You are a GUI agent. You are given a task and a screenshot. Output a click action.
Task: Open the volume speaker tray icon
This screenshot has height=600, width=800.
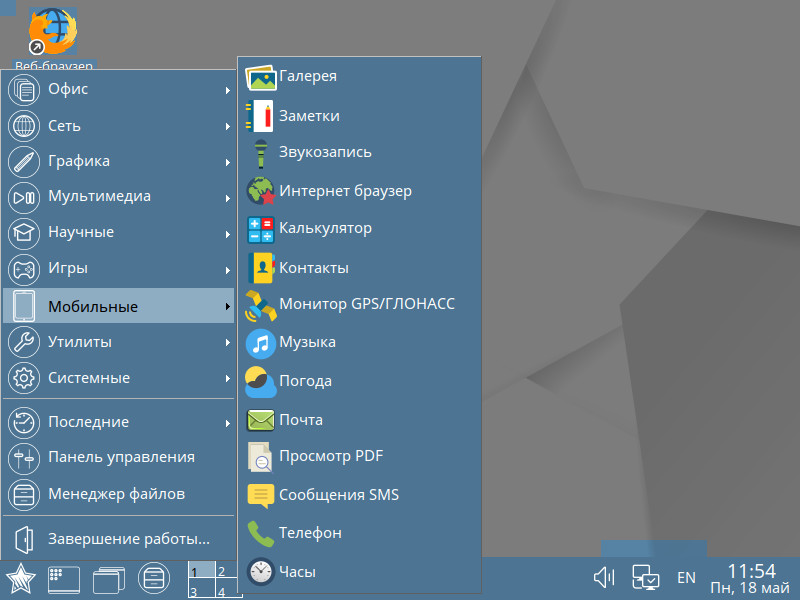[604, 578]
